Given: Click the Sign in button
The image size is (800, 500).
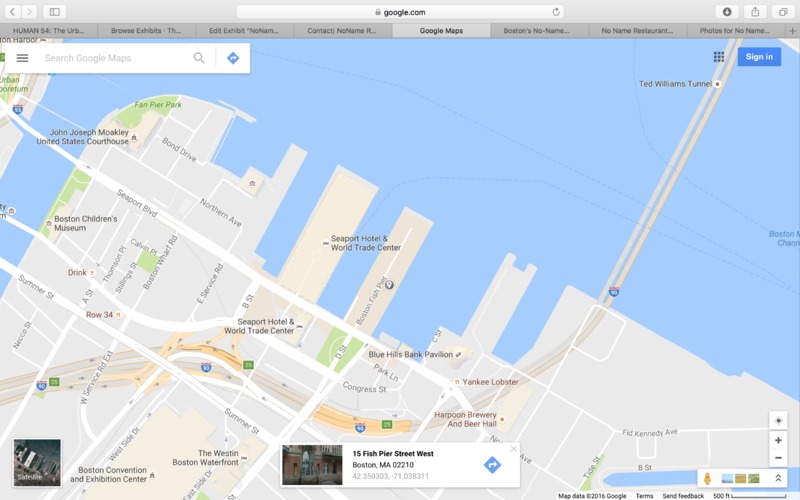Looking at the screenshot, I should [x=759, y=57].
